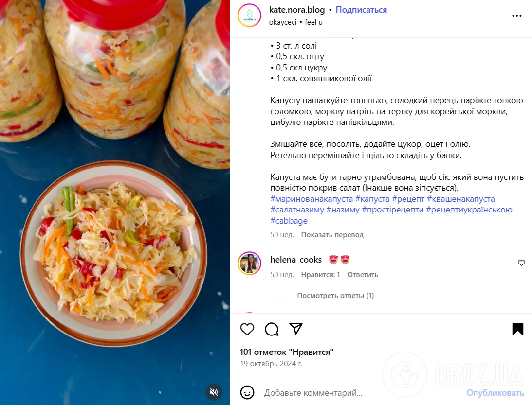Open the #маринованакапуста hashtag
The width and height of the screenshot is (532, 405).
312,199
